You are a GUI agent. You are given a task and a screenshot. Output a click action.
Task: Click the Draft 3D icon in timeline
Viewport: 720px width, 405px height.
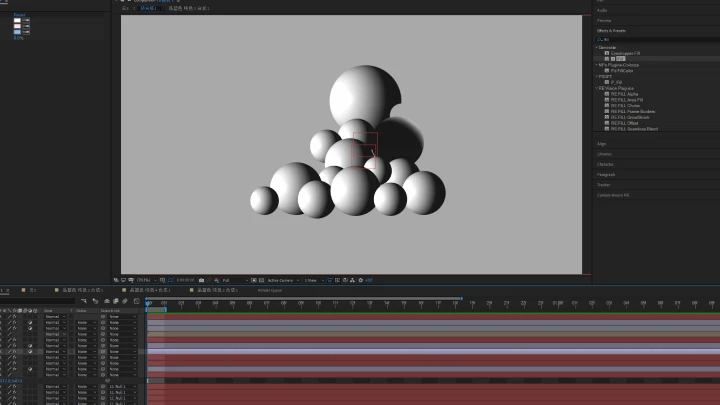pyautogui.click(x=96, y=301)
